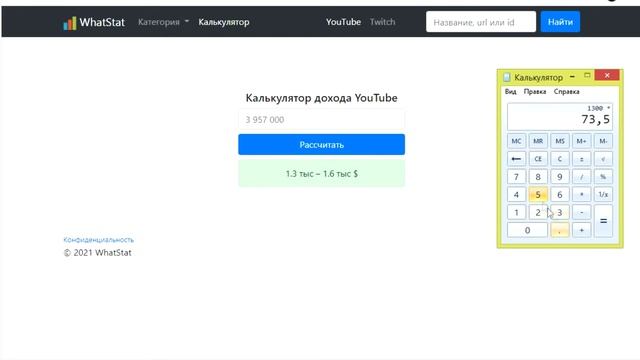
Task: Click the MC memory clear key
Action: (x=516, y=141)
